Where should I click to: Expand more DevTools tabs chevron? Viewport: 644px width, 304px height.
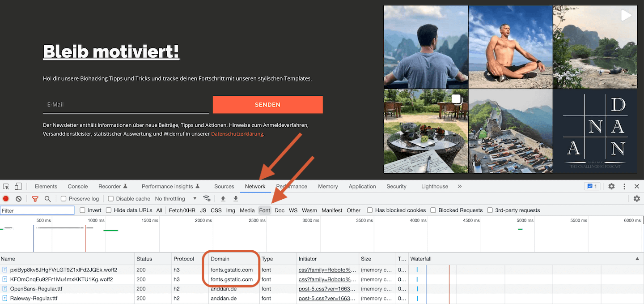(459, 187)
